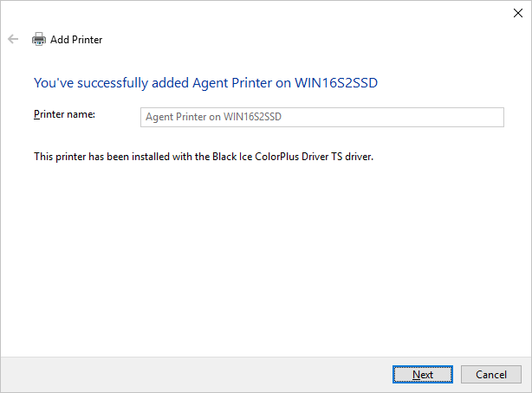Click the 'Add Printer' wizard title text
Viewport: 532px width, 393px height.
[76, 39]
